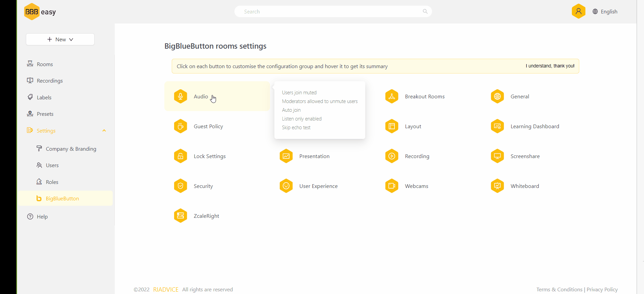Image resolution: width=644 pixels, height=294 pixels.
Task: Select BigBlueButton in sidebar
Action: point(65,198)
